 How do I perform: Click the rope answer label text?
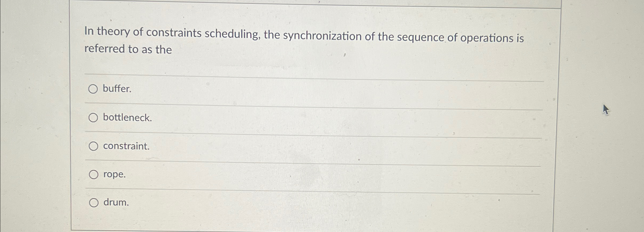(114, 175)
